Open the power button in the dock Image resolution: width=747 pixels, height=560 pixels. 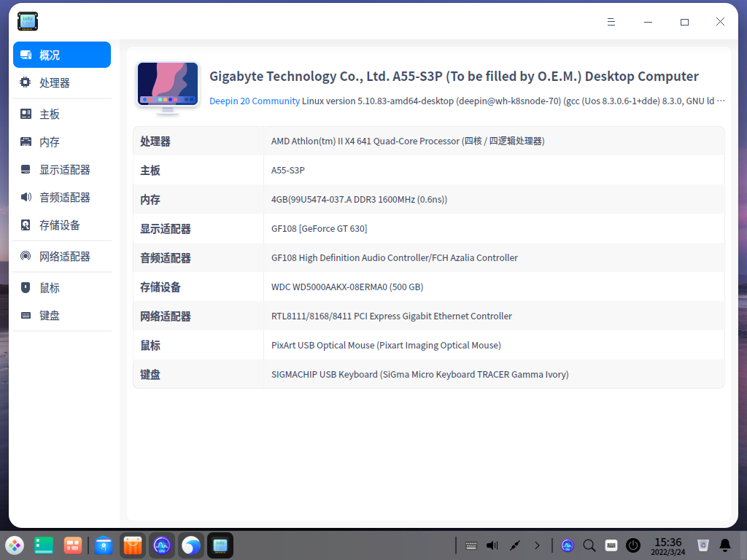pos(633,545)
